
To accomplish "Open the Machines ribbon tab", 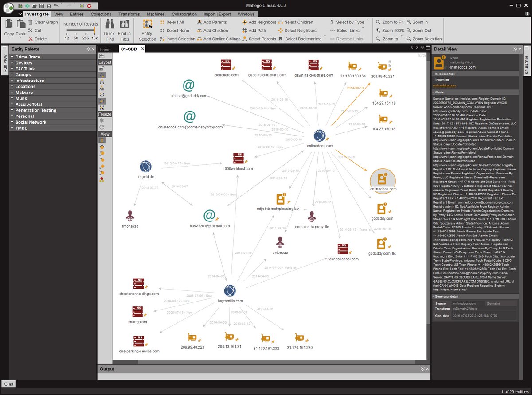I will click(156, 14).
